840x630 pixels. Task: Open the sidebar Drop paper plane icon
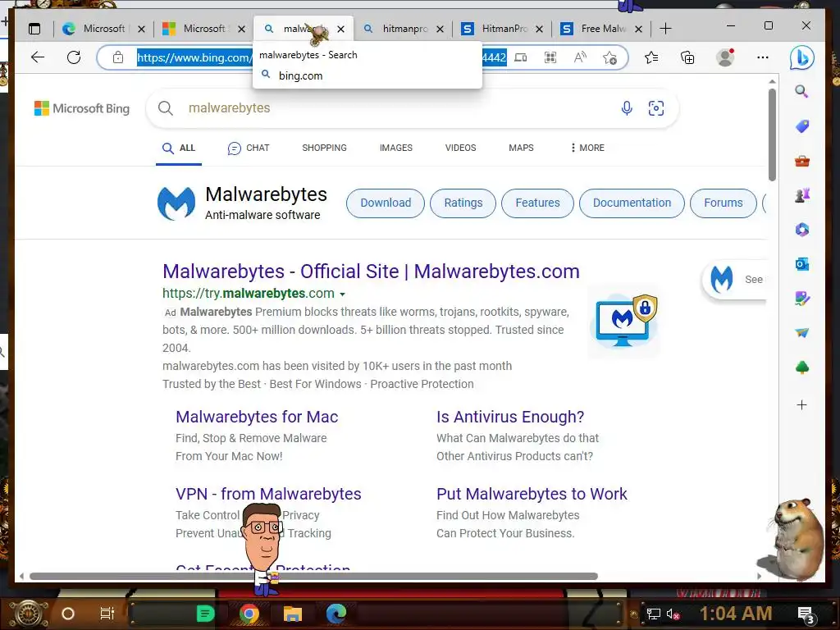point(802,333)
